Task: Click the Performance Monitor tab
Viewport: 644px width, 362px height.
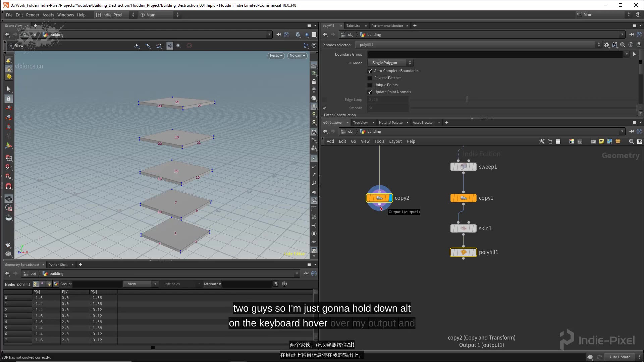Action: 387,25
